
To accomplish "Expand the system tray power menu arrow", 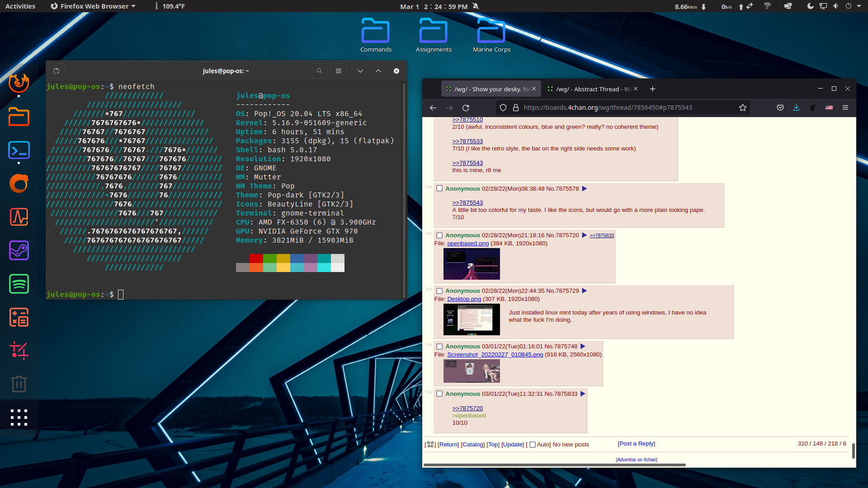I will click(x=859, y=6).
